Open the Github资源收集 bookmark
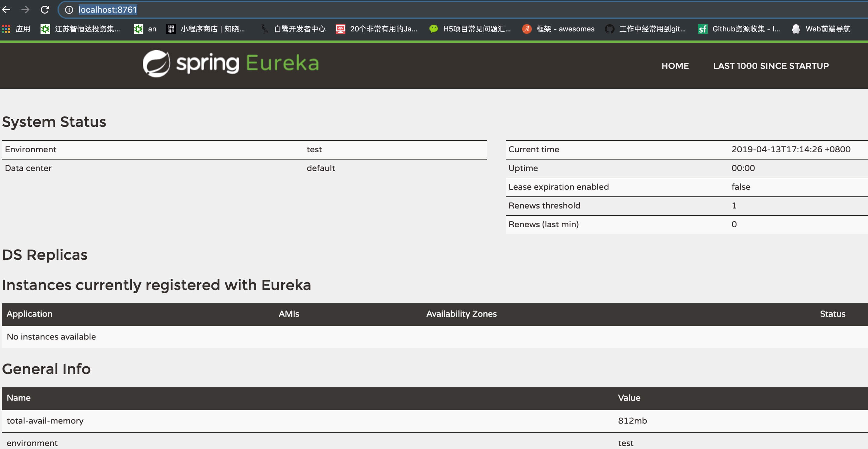The image size is (868, 449). pos(739,29)
